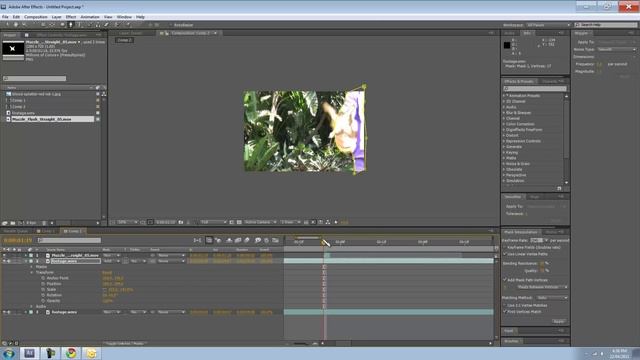
Task: Click the current timecode display in the timeline
Action: pyautogui.click(x=18, y=241)
